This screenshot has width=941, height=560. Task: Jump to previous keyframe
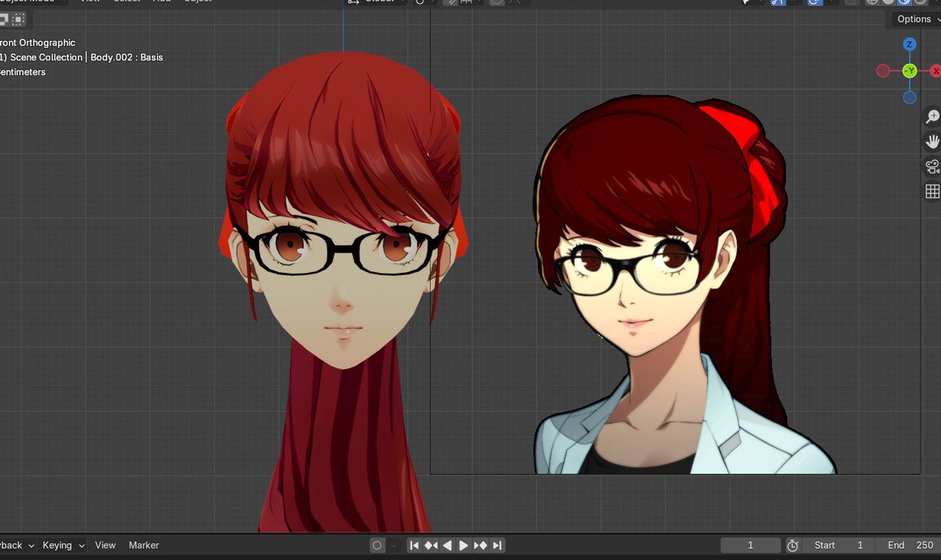(431, 545)
